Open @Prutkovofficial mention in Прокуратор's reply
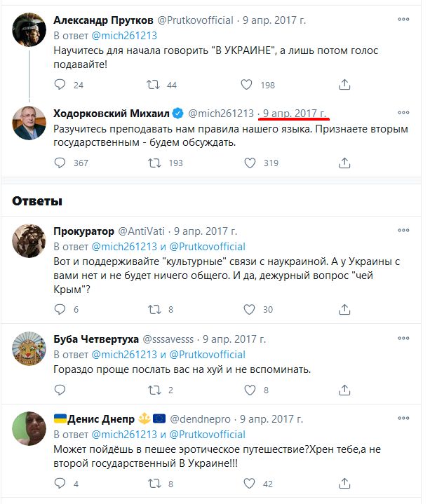 coord(207,247)
